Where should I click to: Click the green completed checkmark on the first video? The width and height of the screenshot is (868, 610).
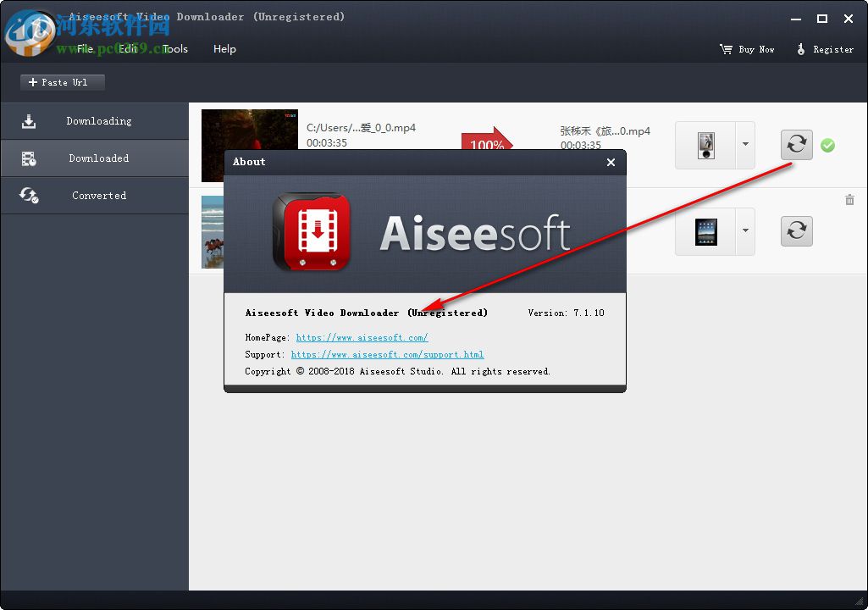[x=828, y=145]
